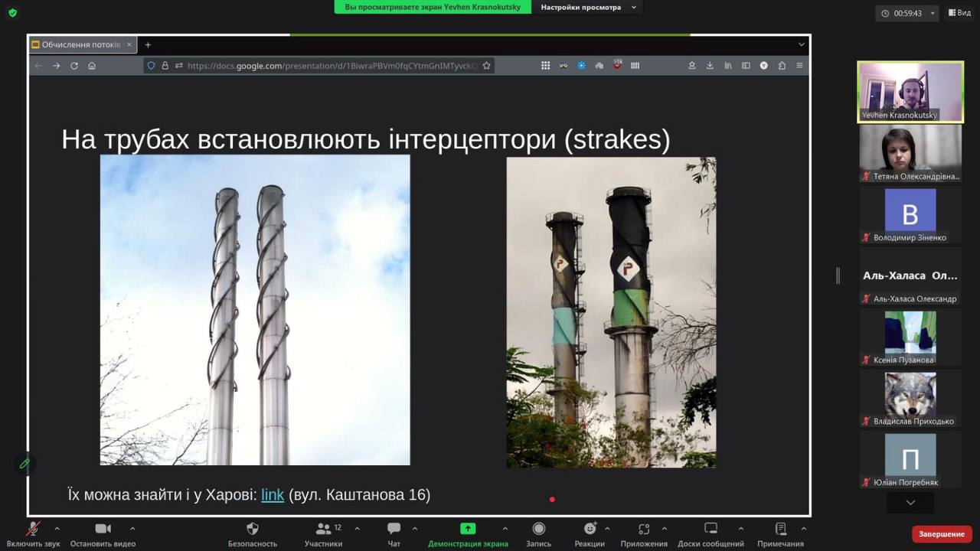This screenshot has height=551, width=980.
Task: Click left smokestack photo on slide
Action: pos(255,310)
